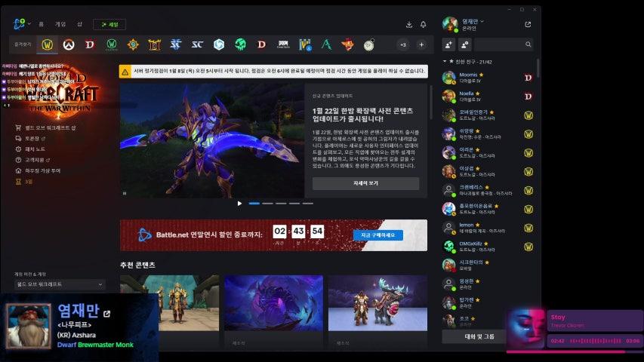
Task: Open the housing virtual tour link
Action: pos(39,170)
